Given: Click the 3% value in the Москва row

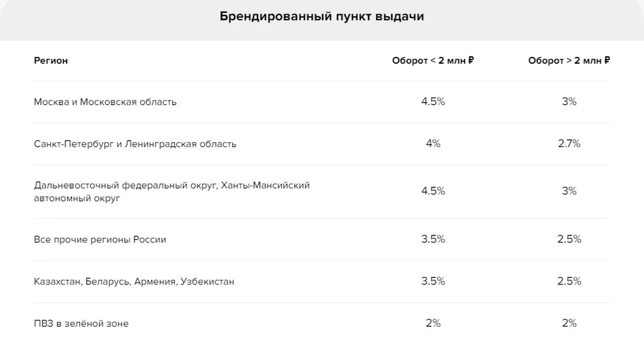Looking at the screenshot, I should (x=569, y=101).
